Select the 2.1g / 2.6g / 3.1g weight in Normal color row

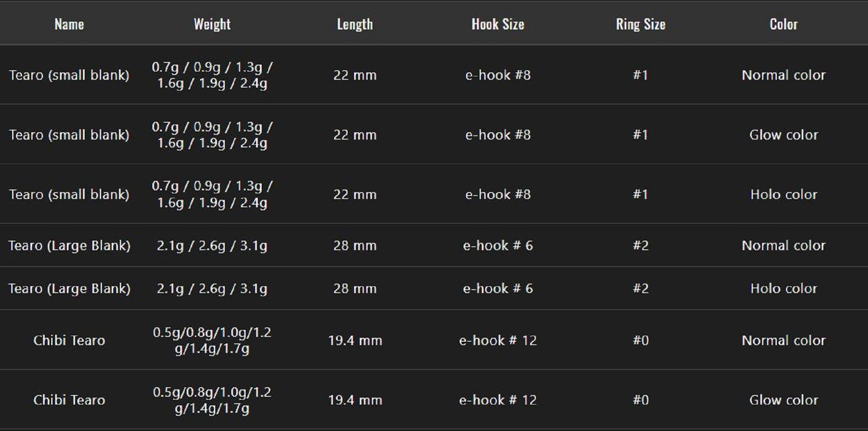pyautogui.click(x=212, y=245)
